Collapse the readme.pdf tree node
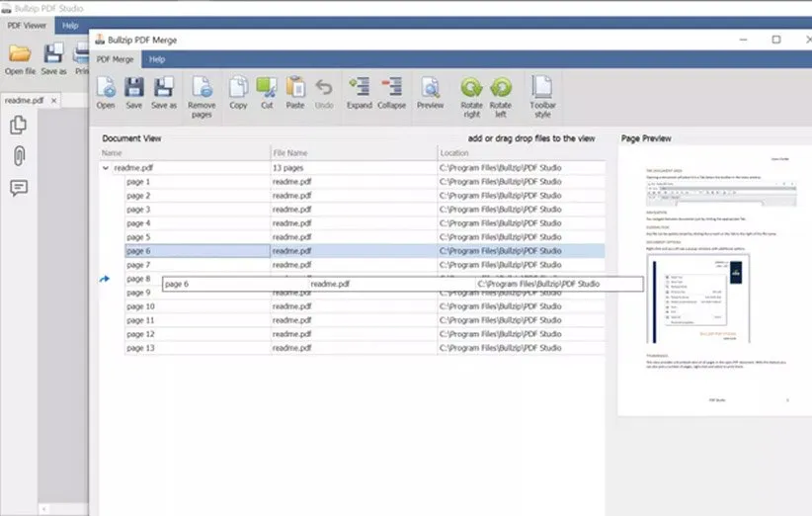 click(x=106, y=168)
